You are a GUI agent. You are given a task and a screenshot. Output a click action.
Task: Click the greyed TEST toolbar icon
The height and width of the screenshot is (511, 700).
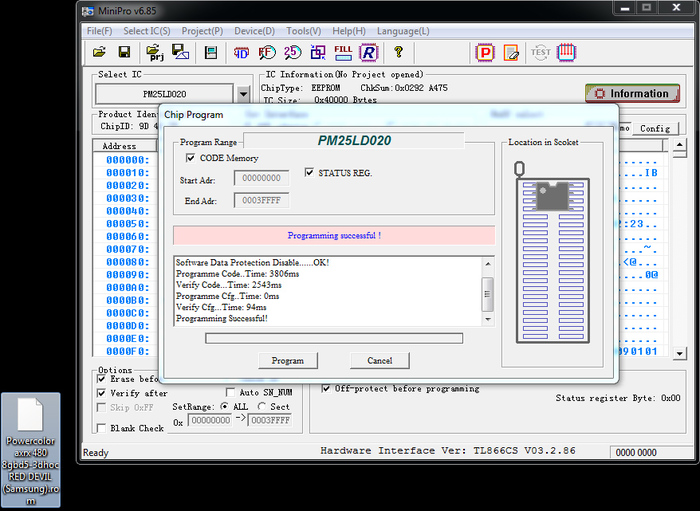[x=540, y=53]
